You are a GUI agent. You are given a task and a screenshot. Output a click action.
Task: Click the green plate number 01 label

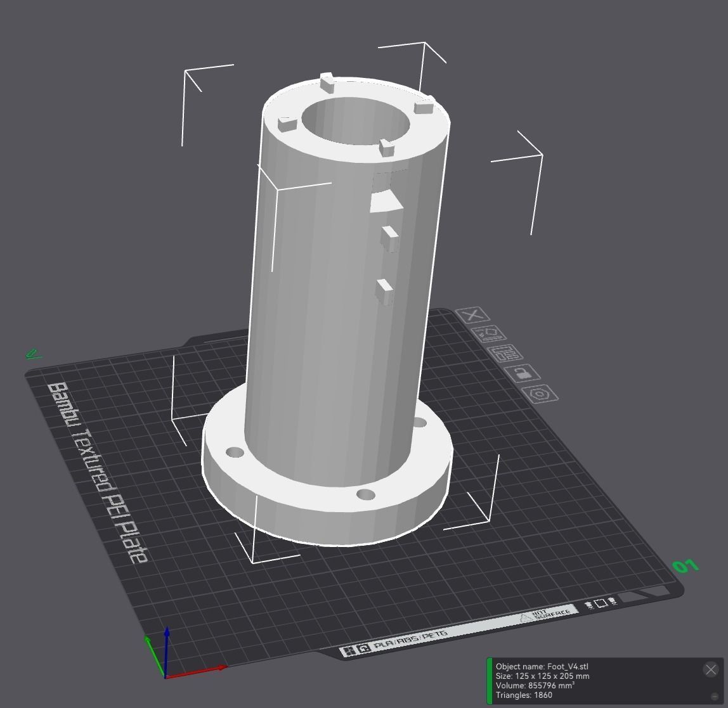pos(686,565)
